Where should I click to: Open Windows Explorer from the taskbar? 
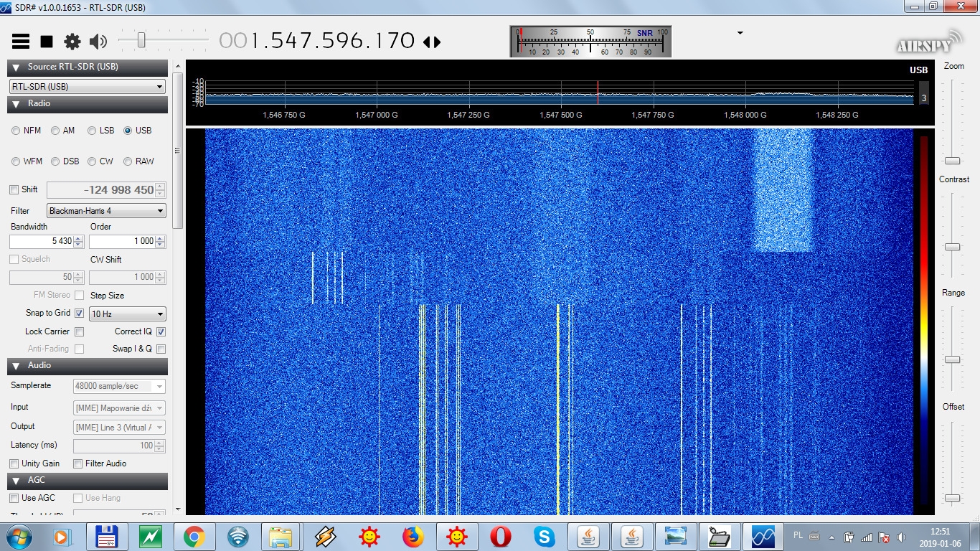click(281, 536)
